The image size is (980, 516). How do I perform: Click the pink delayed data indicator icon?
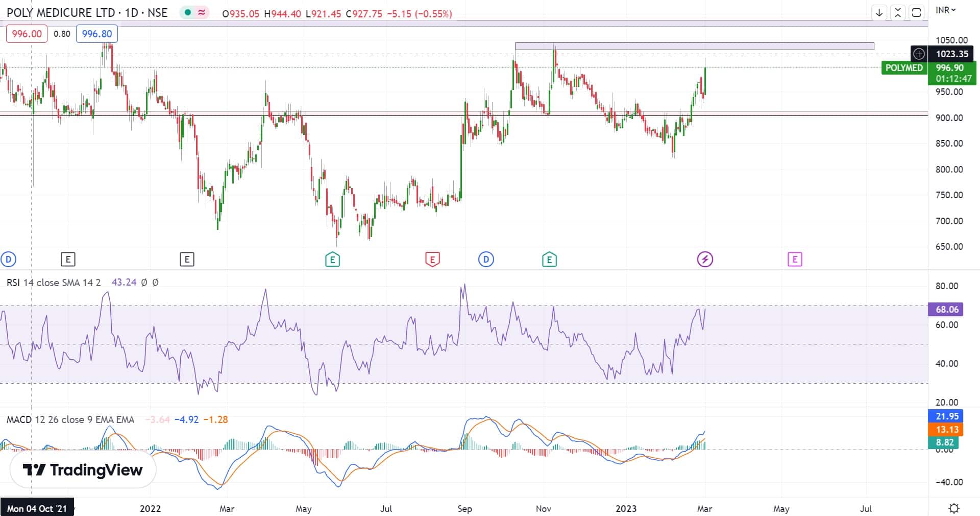point(202,13)
